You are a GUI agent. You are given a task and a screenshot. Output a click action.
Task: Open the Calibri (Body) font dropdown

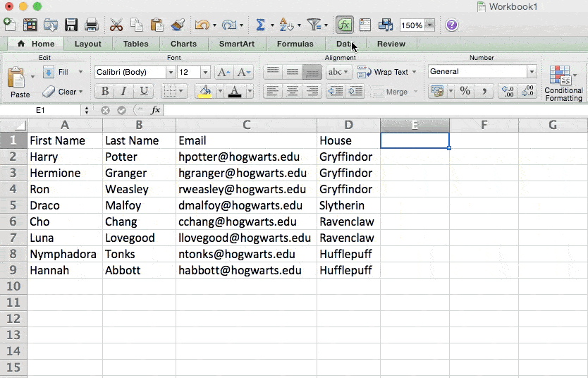pyautogui.click(x=170, y=72)
